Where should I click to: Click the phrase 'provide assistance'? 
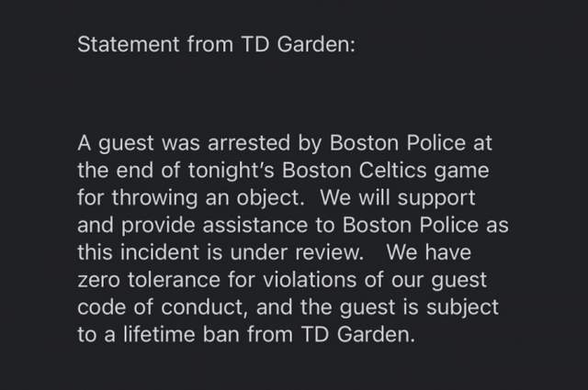[214, 226]
